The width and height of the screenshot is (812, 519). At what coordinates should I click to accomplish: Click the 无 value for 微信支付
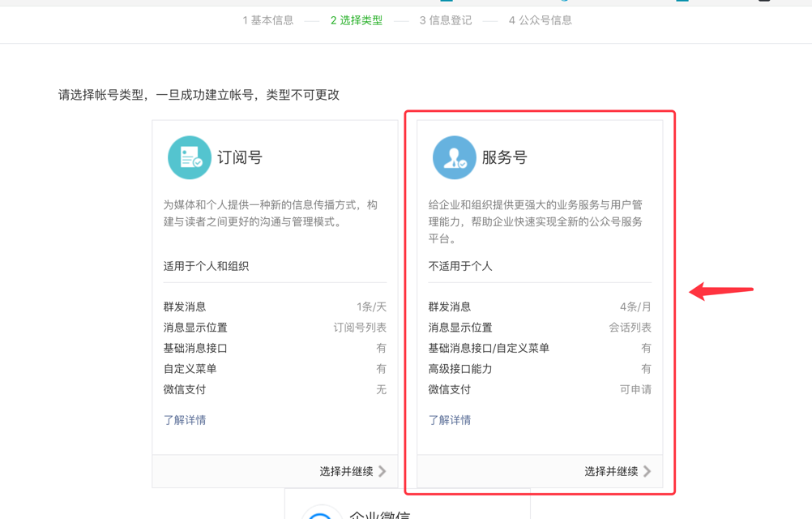382,389
